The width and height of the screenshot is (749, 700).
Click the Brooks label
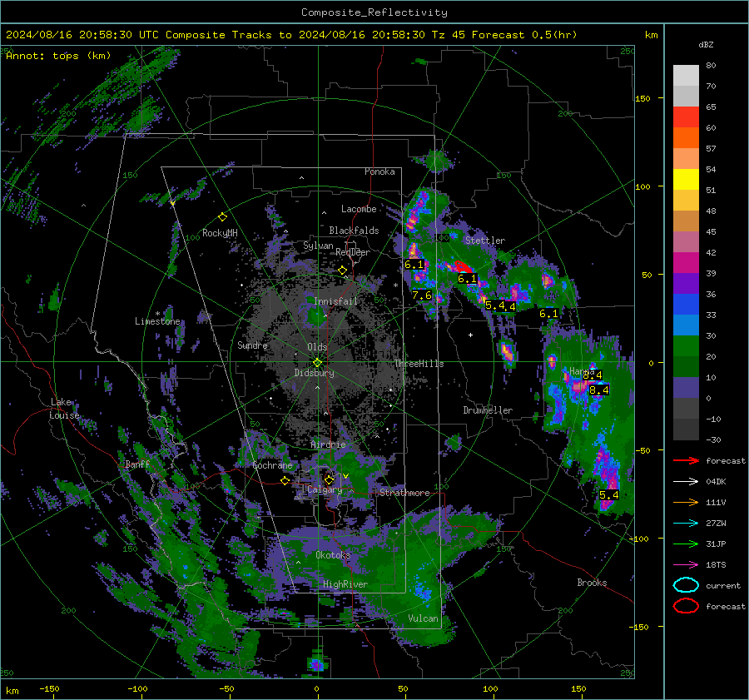(x=592, y=583)
